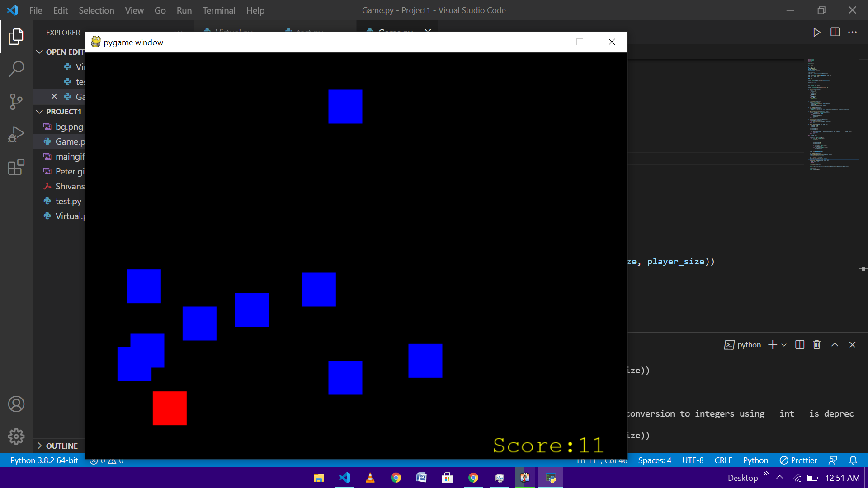Kill the terminal with the trash icon

816,344
